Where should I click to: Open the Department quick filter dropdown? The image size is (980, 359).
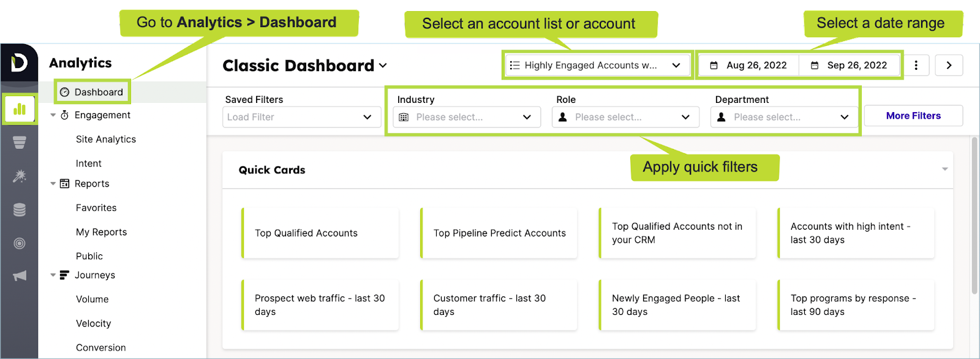(x=783, y=116)
